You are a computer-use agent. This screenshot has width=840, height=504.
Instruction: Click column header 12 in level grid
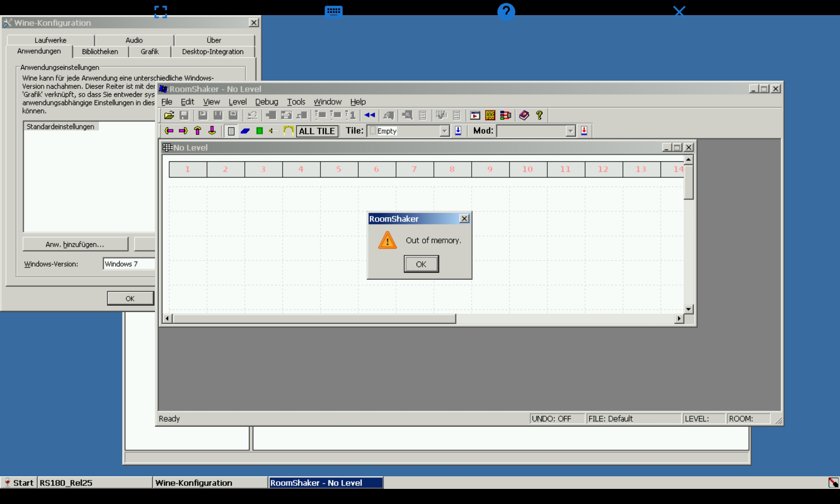604,169
